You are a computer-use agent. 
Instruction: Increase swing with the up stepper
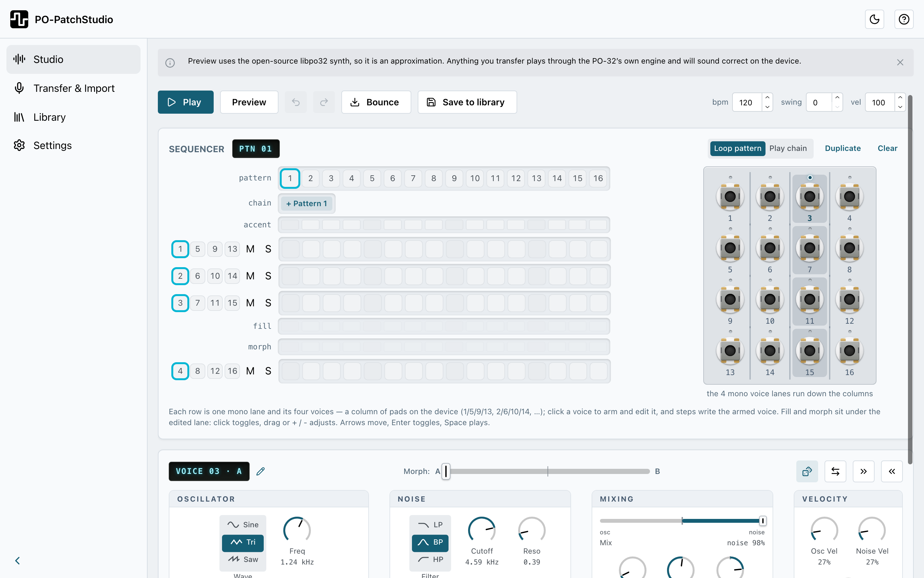click(x=837, y=98)
